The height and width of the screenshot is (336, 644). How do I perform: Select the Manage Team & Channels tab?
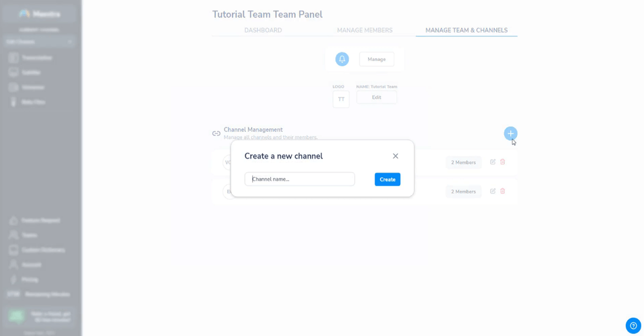click(467, 30)
